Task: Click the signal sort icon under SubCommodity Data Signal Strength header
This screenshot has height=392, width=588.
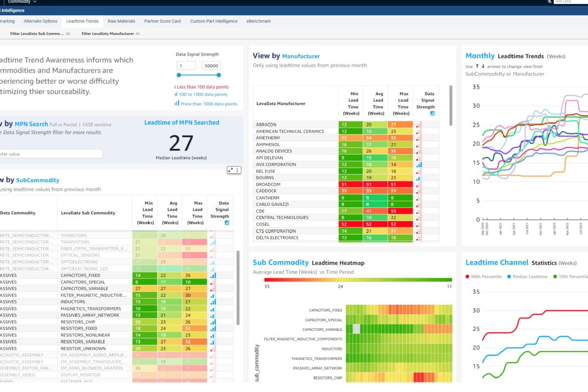Action: click(227, 222)
